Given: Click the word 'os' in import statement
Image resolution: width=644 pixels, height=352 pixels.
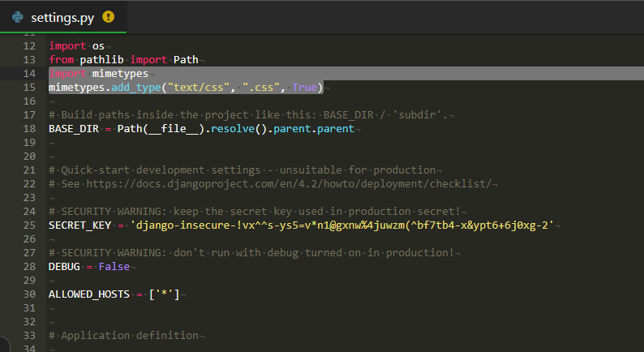Looking at the screenshot, I should [x=99, y=46].
